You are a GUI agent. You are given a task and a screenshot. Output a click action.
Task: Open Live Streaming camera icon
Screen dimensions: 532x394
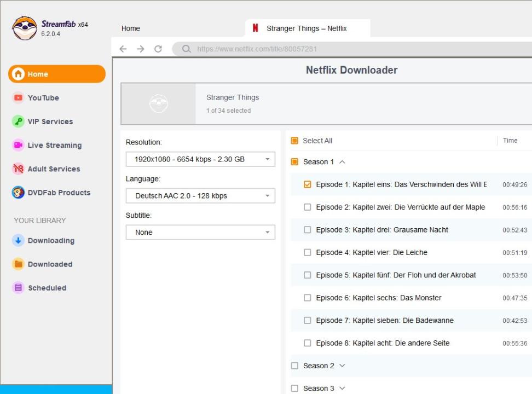coord(19,145)
